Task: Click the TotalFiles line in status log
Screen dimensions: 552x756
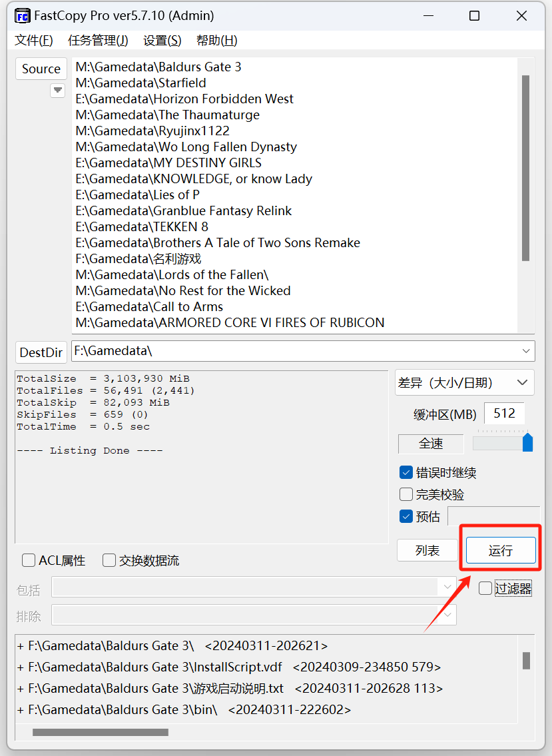Action: pos(106,390)
